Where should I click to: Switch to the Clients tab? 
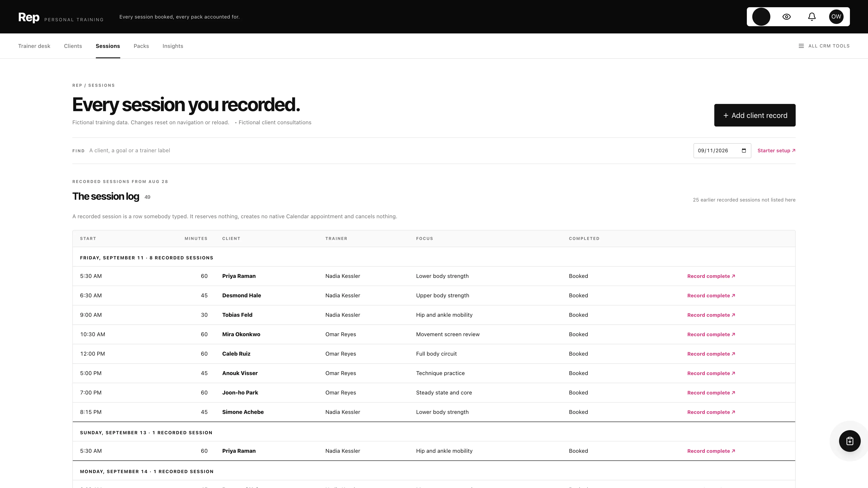click(73, 46)
